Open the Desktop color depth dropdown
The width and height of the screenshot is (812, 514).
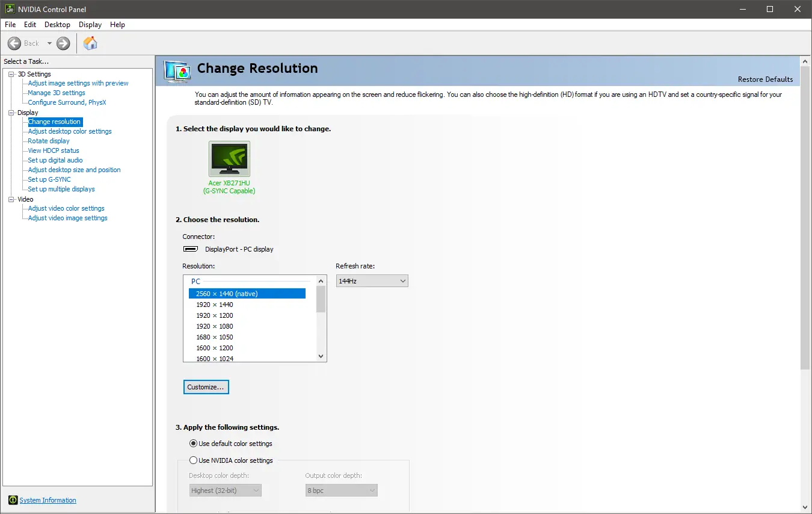tap(226, 491)
